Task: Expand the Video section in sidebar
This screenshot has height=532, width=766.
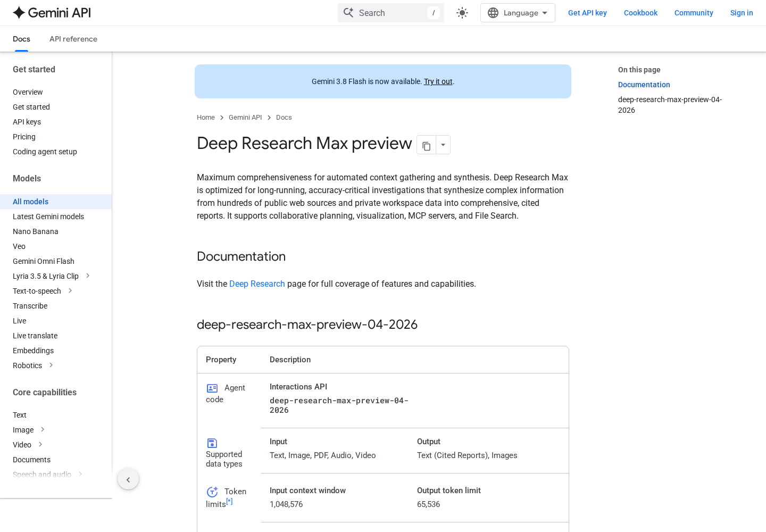Action: (x=40, y=445)
